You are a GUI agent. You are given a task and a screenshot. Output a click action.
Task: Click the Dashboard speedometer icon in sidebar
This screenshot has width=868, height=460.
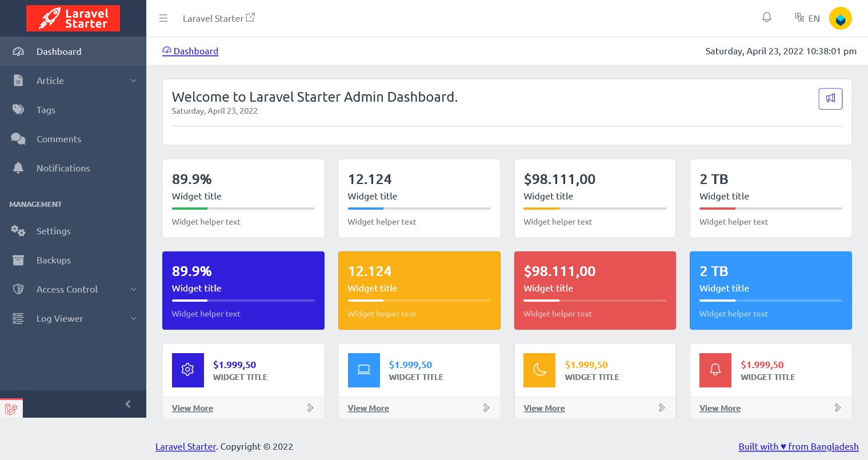pyautogui.click(x=18, y=51)
